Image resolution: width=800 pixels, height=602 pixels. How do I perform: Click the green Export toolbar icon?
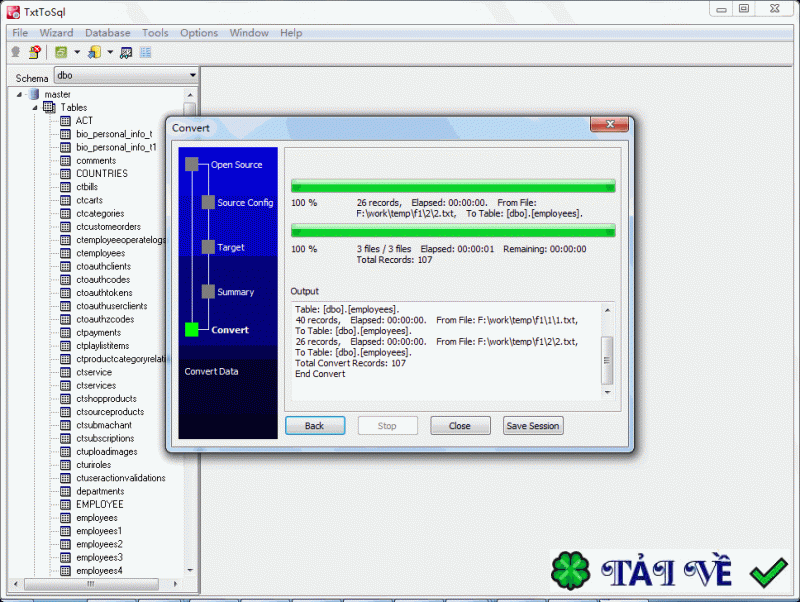coord(59,51)
